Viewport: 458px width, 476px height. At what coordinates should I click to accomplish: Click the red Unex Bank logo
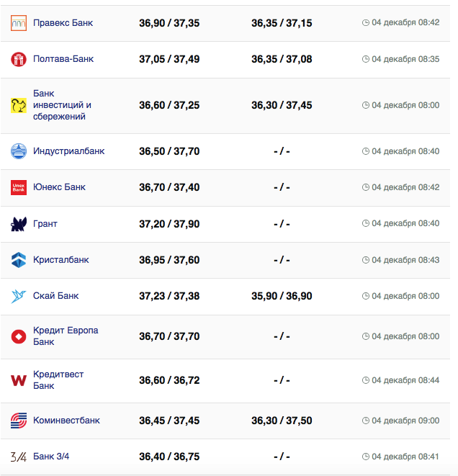(19, 187)
